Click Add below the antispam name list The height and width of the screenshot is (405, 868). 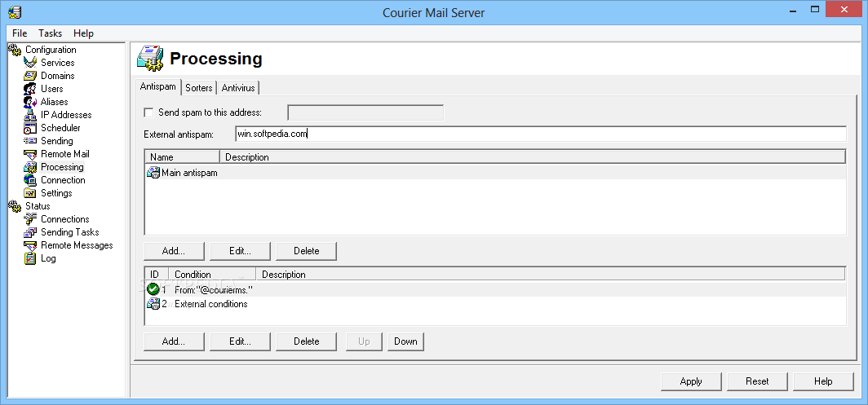tap(174, 251)
